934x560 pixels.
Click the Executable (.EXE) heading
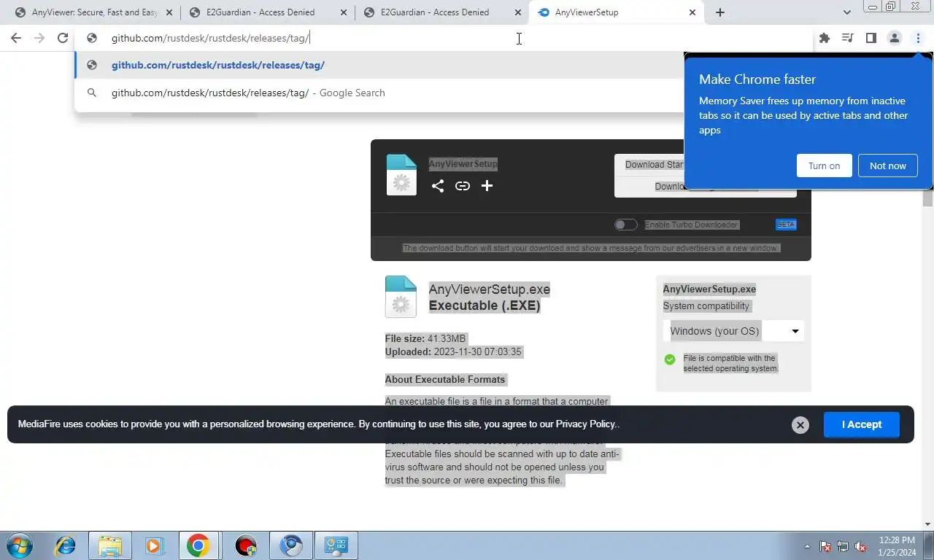485,306
